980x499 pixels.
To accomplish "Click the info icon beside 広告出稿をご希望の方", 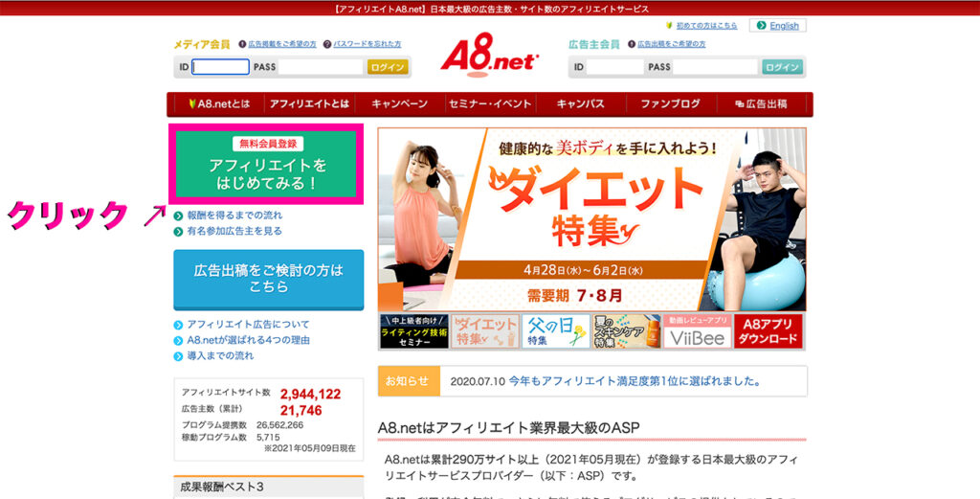I will click(632, 44).
